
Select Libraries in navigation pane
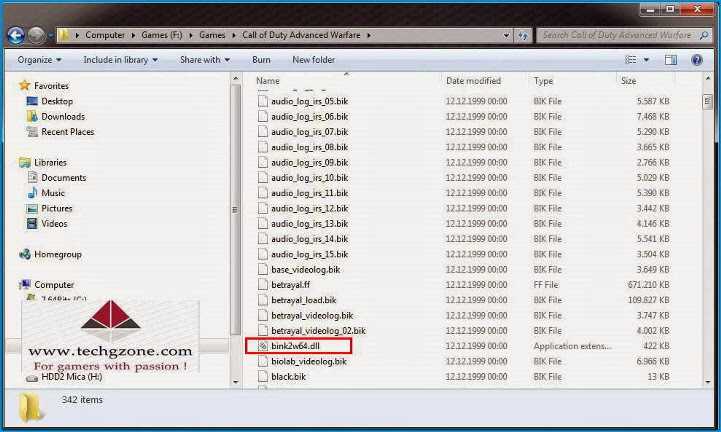[50, 162]
